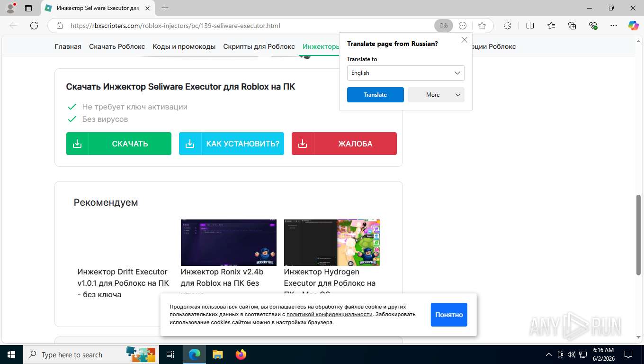Viewport: 644px width, 364px height.
Task: Open Hydrogen Executor injector thumbnail
Action: point(332,243)
